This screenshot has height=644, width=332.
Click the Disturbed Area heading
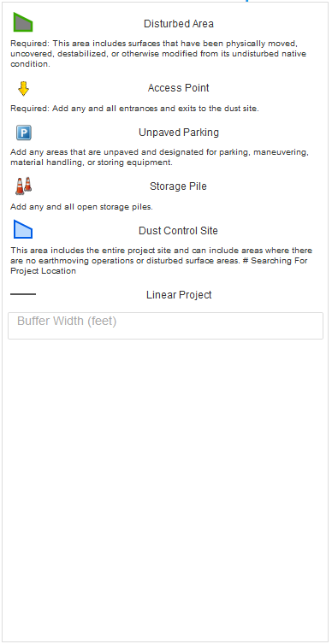tap(178, 24)
